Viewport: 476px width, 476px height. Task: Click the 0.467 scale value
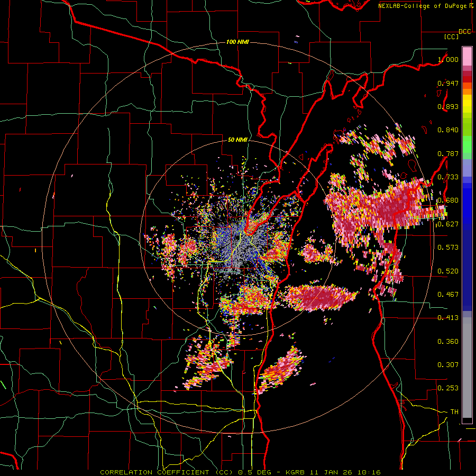[448, 295]
